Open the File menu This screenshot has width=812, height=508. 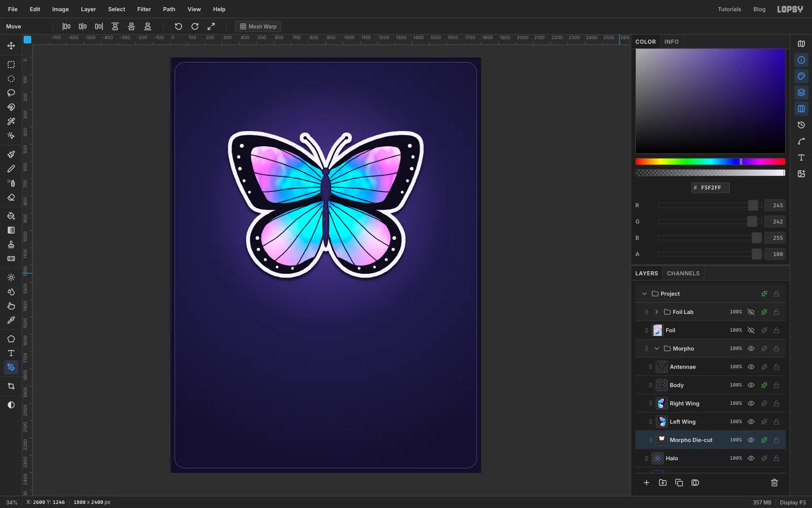pyautogui.click(x=13, y=9)
